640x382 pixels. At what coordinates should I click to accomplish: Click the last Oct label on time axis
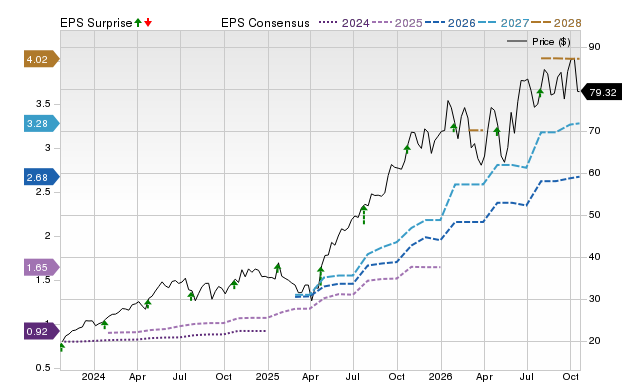(x=571, y=376)
